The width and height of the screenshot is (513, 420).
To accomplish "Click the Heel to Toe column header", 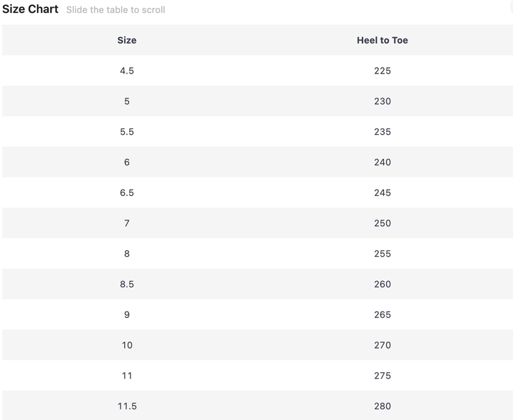I will coord(382,40).
